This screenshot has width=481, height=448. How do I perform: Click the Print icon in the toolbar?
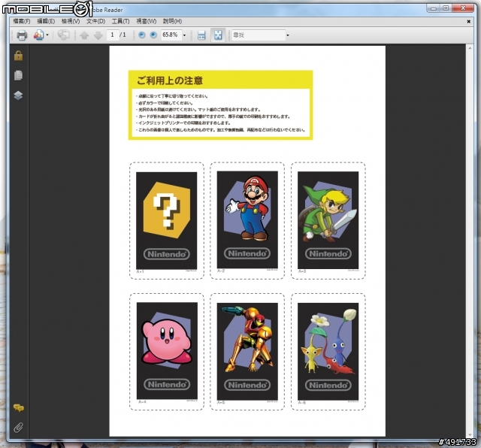pos(22,35)
